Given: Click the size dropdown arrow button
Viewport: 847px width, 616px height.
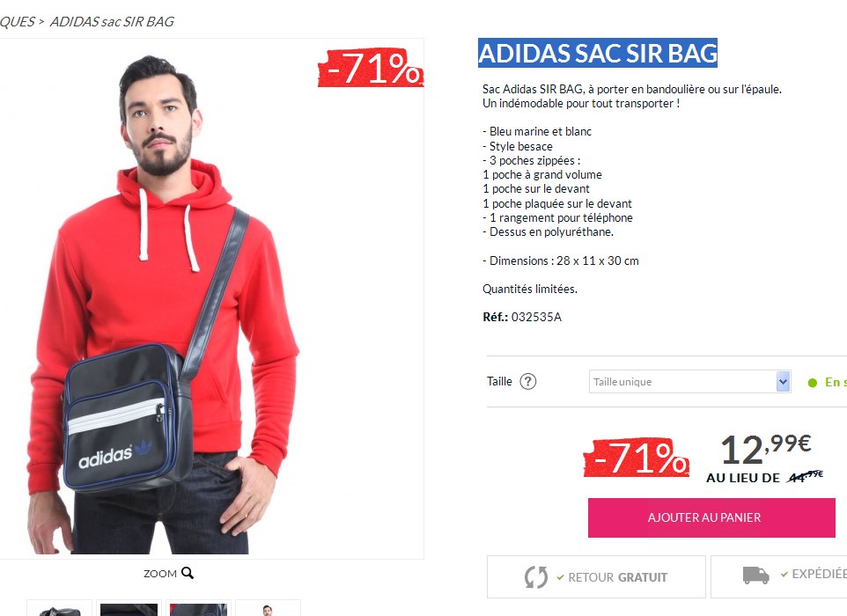Looking at the screenshot, I should (x=783, y=382).
